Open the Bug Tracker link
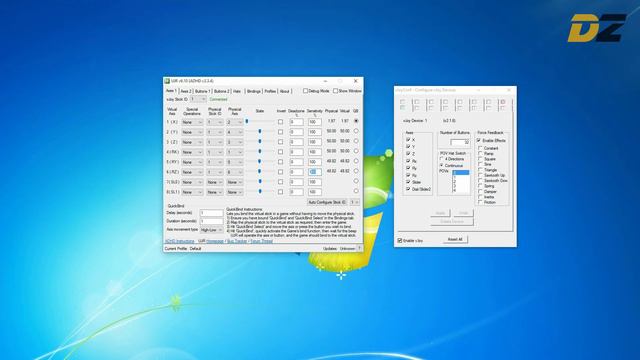 237,241
